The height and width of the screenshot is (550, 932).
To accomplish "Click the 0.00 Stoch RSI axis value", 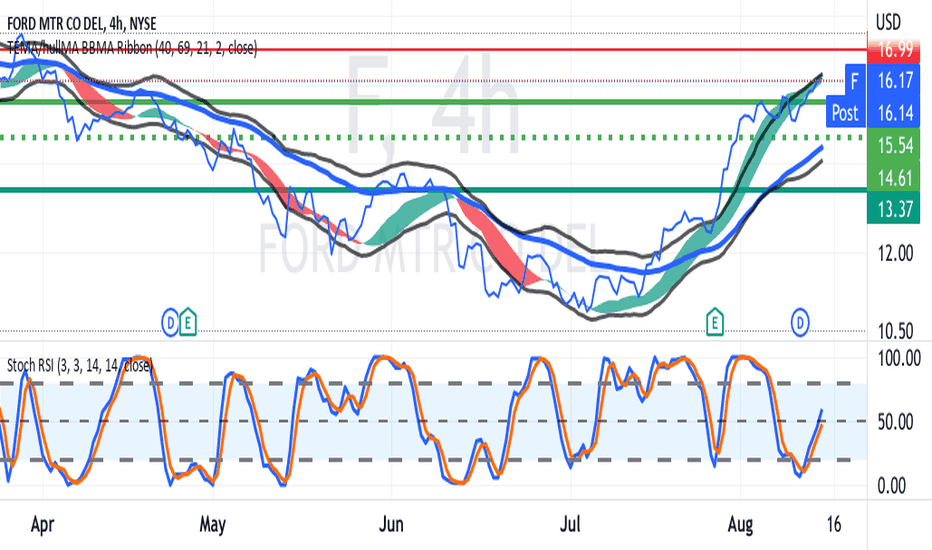I will pos(892,486).
